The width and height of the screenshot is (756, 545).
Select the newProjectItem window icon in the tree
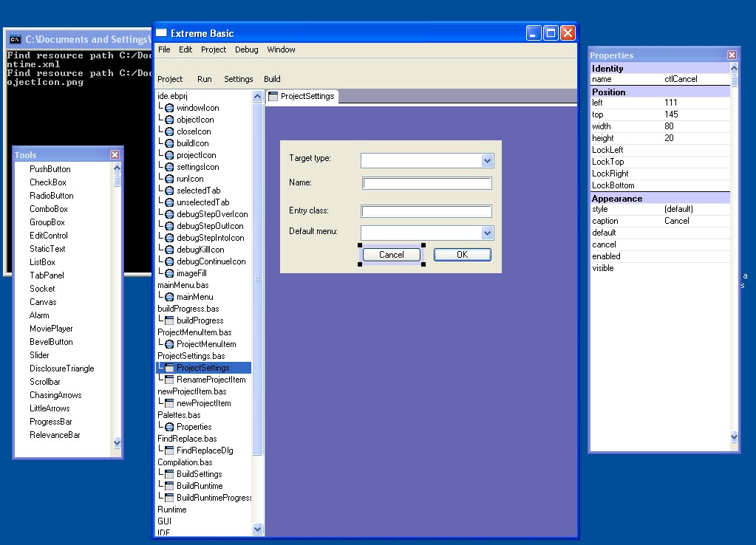169,403
